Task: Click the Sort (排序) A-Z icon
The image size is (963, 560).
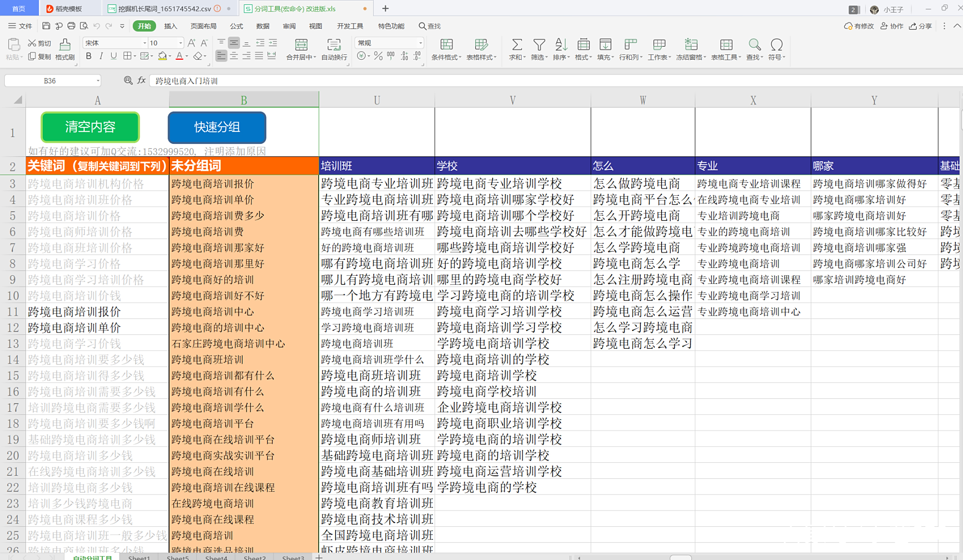Action: 561,45
